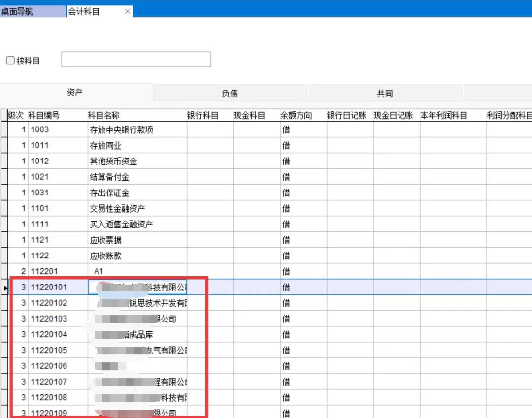Screen dimensions: 532x418
Task: Select the 应收账款 account row
Action: [x=105, y=256]
